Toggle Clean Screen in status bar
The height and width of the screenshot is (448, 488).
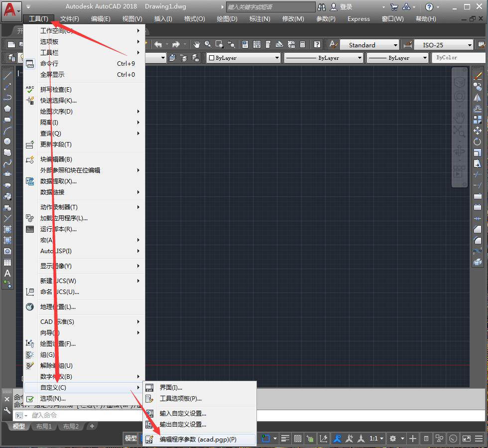(467, 439)
